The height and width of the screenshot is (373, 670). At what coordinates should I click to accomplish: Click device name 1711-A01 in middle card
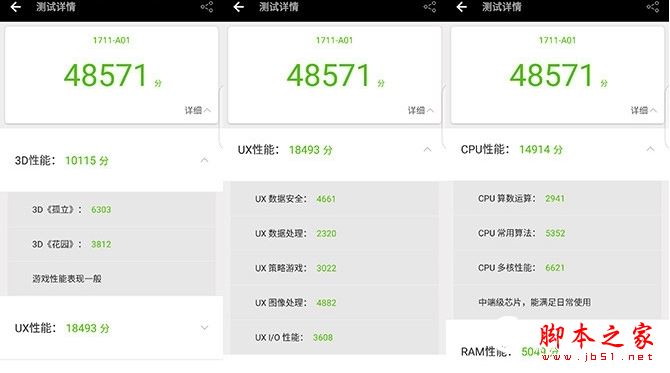(334, 40)
